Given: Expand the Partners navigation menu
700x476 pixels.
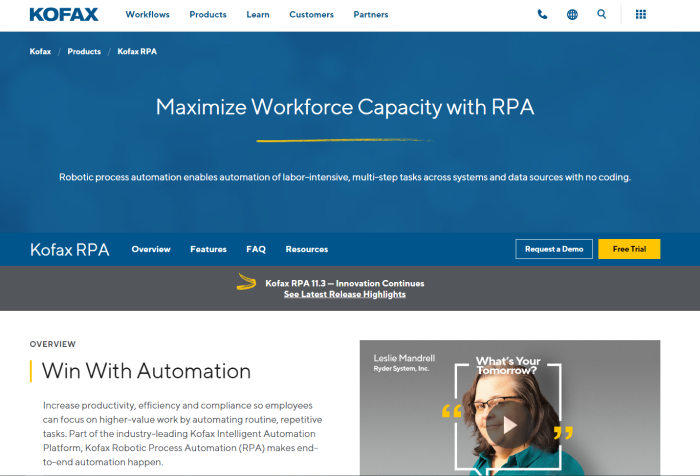Looking at the screenshot, I should coord(370,15).
